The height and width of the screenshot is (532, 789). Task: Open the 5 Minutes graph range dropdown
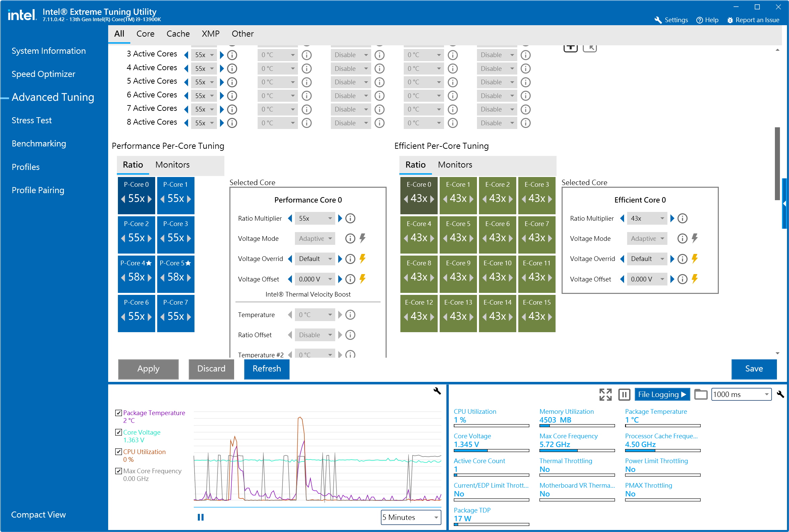tap(411, 517)
